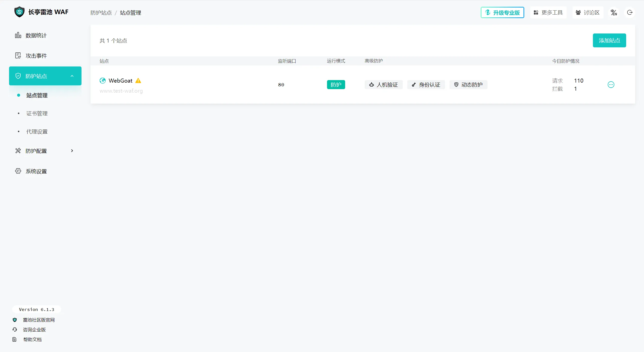This screenshot has width=644, height=352.
Task: Toggle the 防护 running mode badge
Action: click(x=336, y=85)
